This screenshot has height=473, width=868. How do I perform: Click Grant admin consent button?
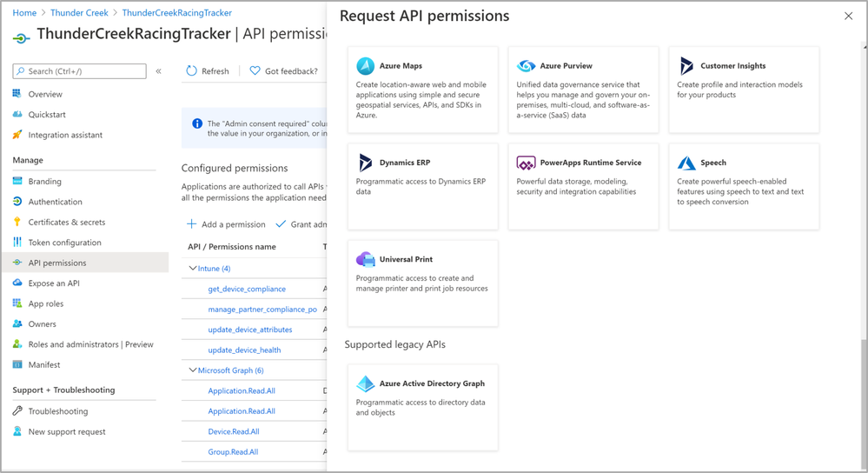pyautogui.click(x=301, y=224)
